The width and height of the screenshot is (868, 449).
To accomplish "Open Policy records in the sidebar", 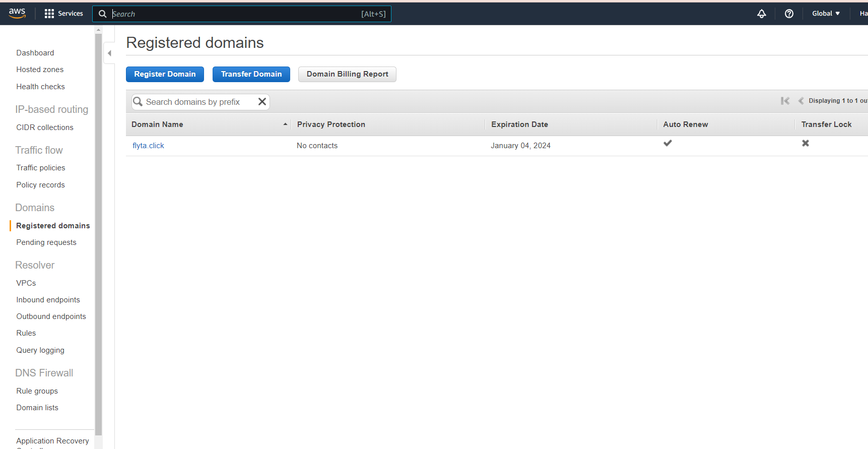I will 40,185.
